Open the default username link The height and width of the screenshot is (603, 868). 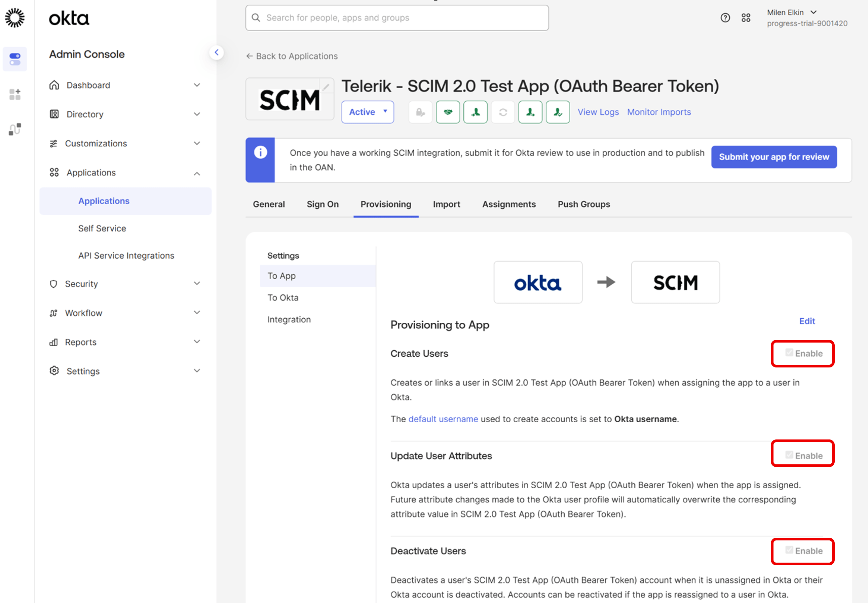pyautogui.click(x=443, y=419)
